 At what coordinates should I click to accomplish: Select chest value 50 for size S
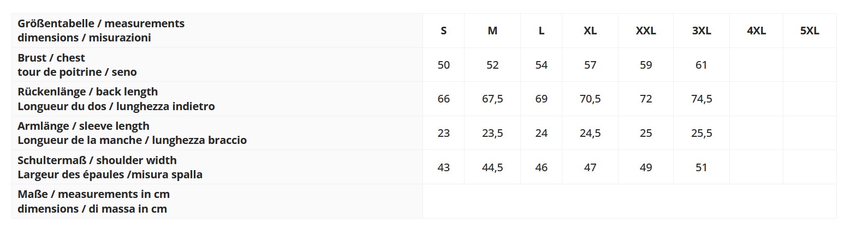[x=443, y=65]
